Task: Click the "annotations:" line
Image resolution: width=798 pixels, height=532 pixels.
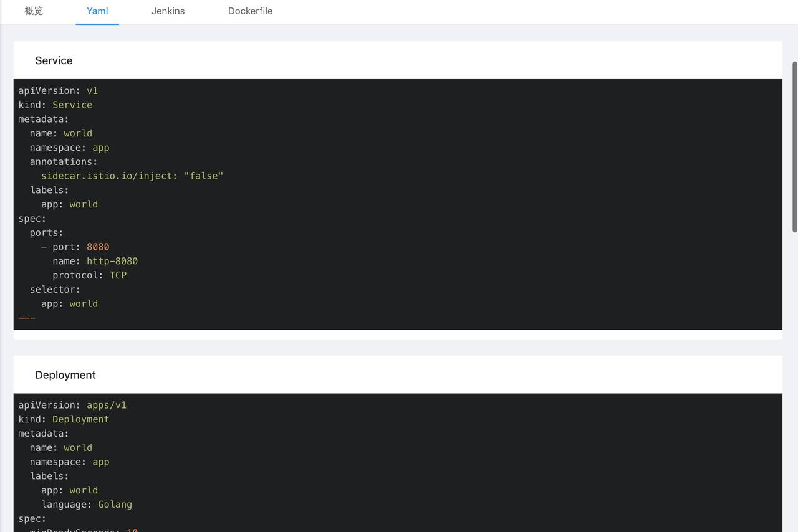Action: [x=64, y=162]
